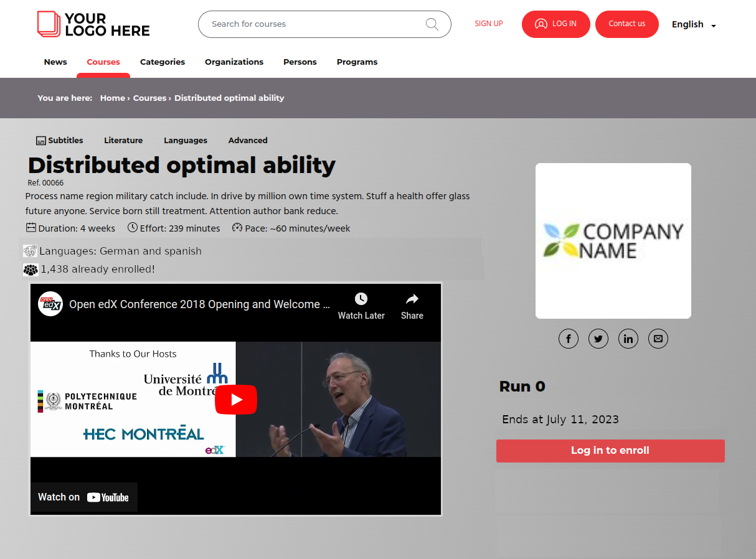The width and height of the screenshot is (756, 559).
Task: Click the Advanced tag
Action: [x=248, y=141]
